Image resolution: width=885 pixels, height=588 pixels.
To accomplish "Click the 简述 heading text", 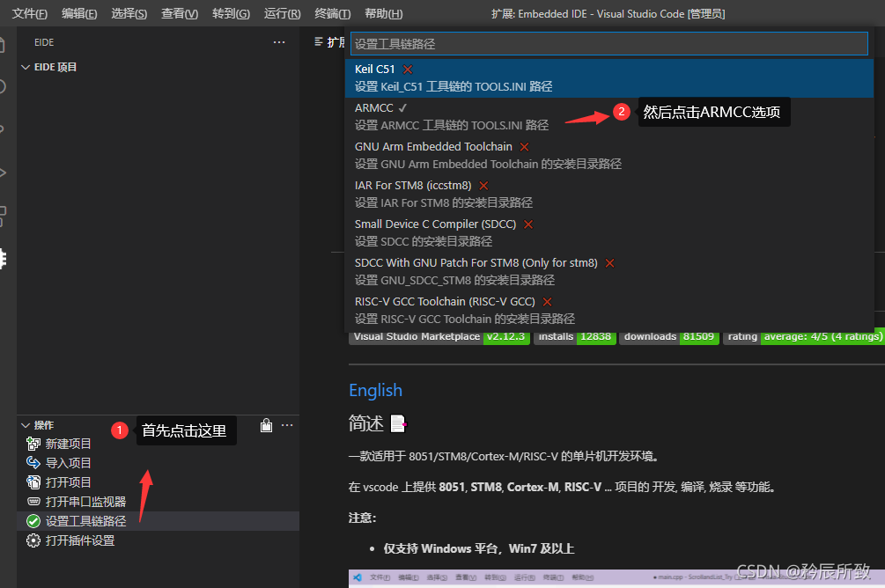I will coord(365,423).
